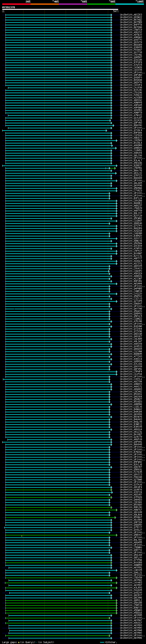Select label UniRef100_C6SVX5
This screenshot has height=644, width=146.
(131, 70)
